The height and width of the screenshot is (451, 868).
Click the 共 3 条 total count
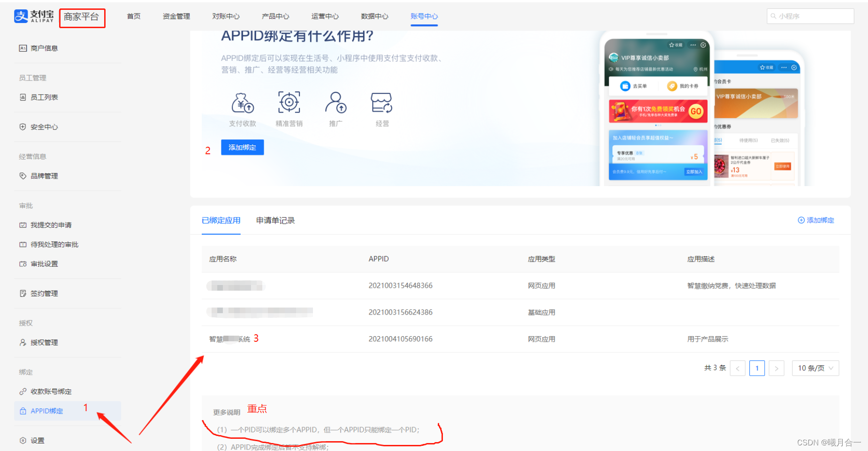[x=715, y=368]
